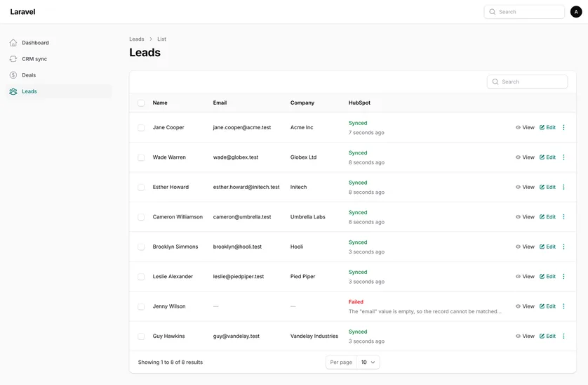This screenshot has height=385, width=588.
Task: Open actions menu for Cameron Williamson
Action: point(563,216)
